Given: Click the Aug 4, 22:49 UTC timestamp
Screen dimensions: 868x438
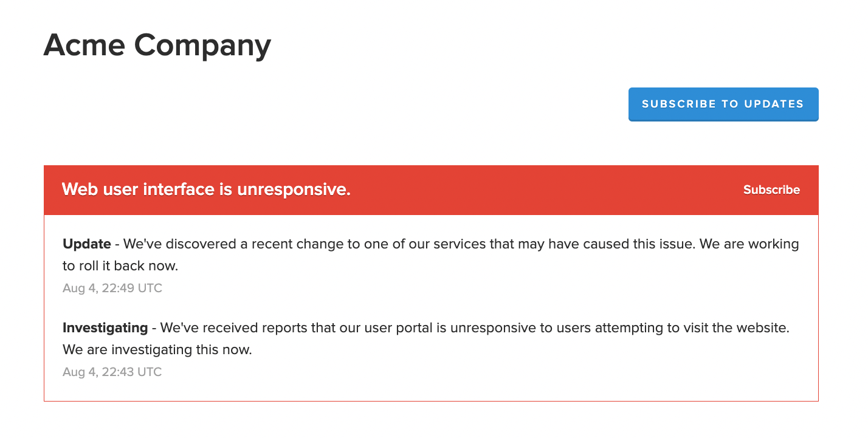Looking at the screenshot, I should point(112,288).
